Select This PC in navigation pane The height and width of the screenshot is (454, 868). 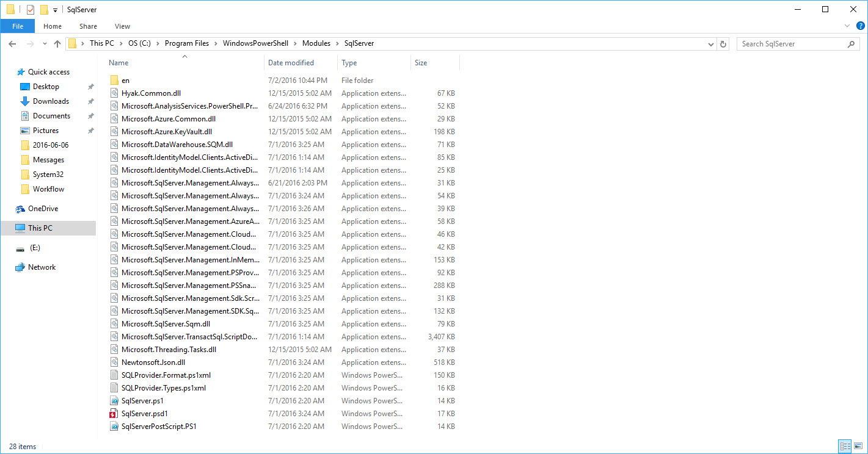coord(40,228)
